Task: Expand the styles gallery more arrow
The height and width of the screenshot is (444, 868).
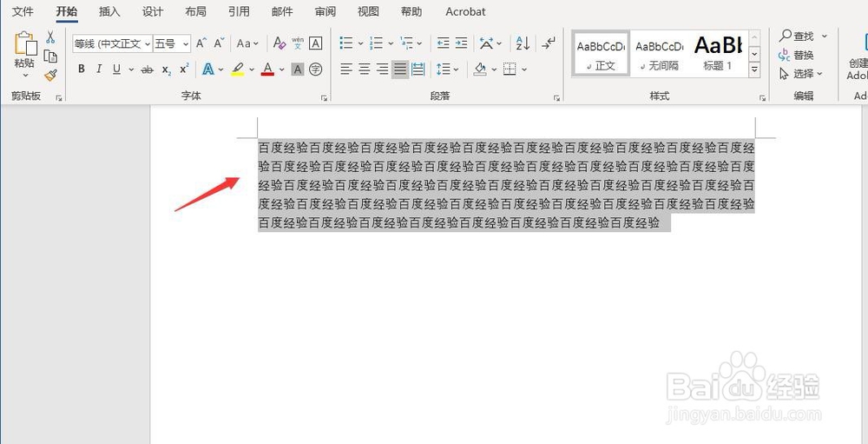Action: click(754, 70)
